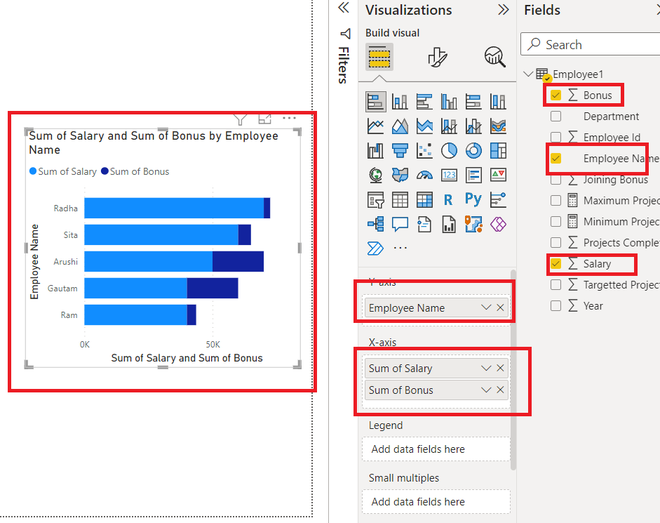Viewport: 660px width, 523px height.
Task: Select the R script visual
Action: coord(448,200)
